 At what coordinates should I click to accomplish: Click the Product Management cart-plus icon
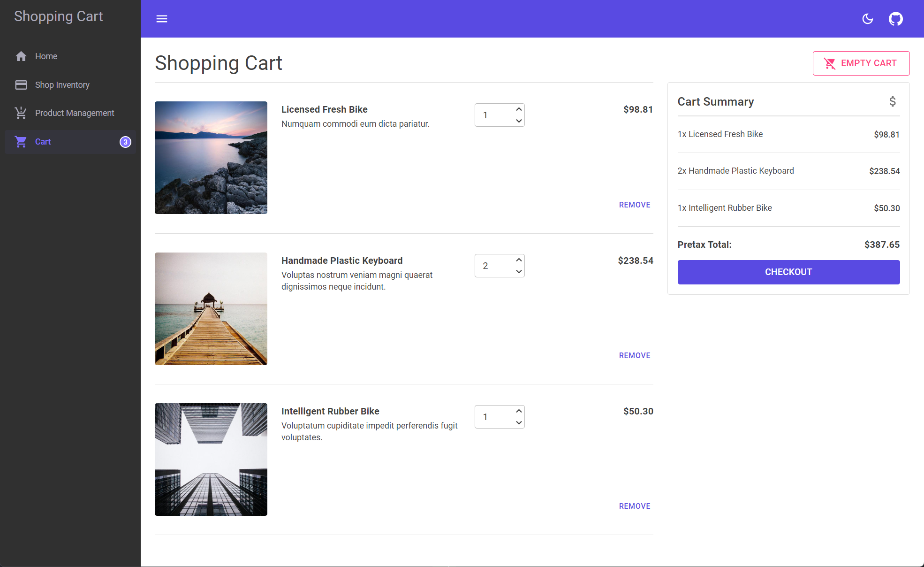click(x=21, y=113)
